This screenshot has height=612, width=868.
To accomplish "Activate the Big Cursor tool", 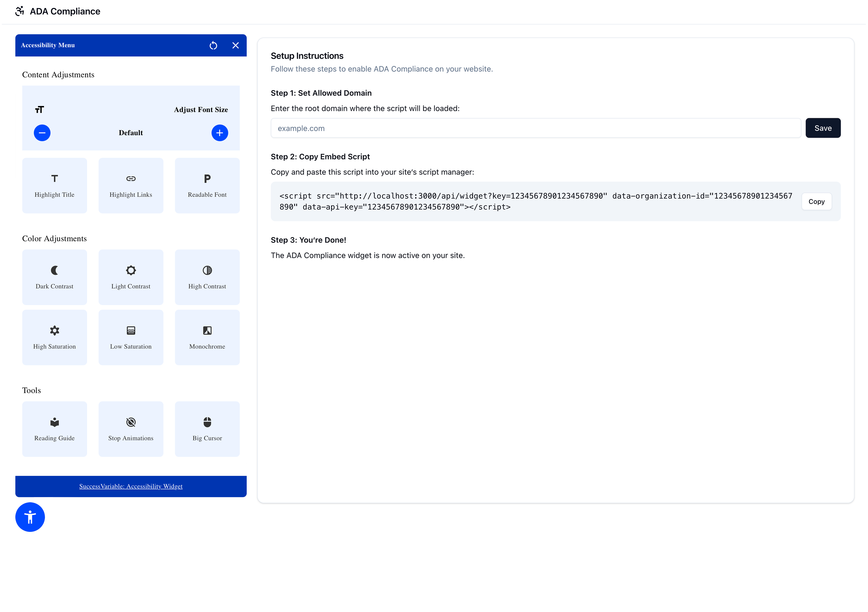I will 207,429.
